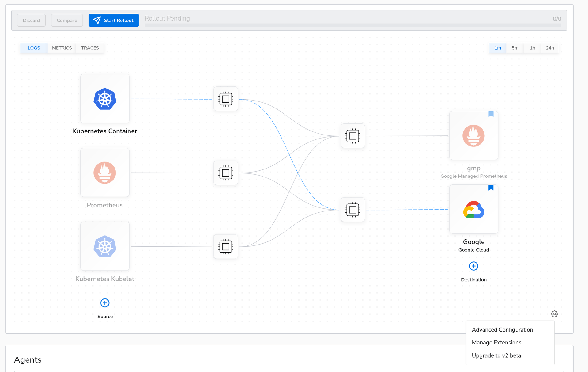Click the Google Managed Prometheus destination icon

pos(473,136)
